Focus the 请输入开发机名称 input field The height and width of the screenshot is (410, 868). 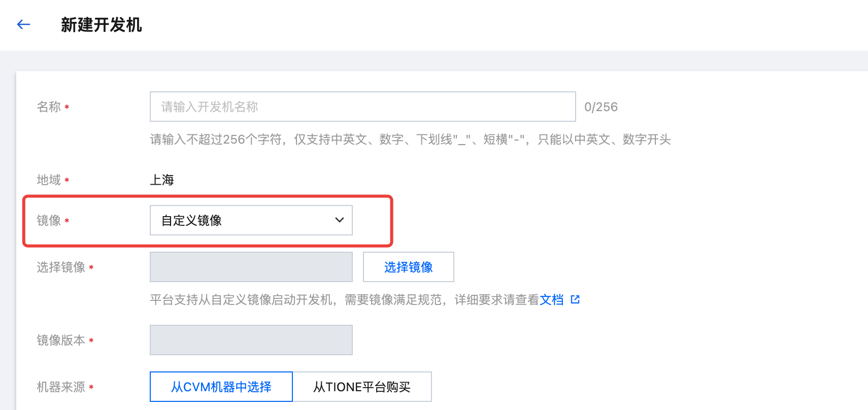click(x=363, y=107)
